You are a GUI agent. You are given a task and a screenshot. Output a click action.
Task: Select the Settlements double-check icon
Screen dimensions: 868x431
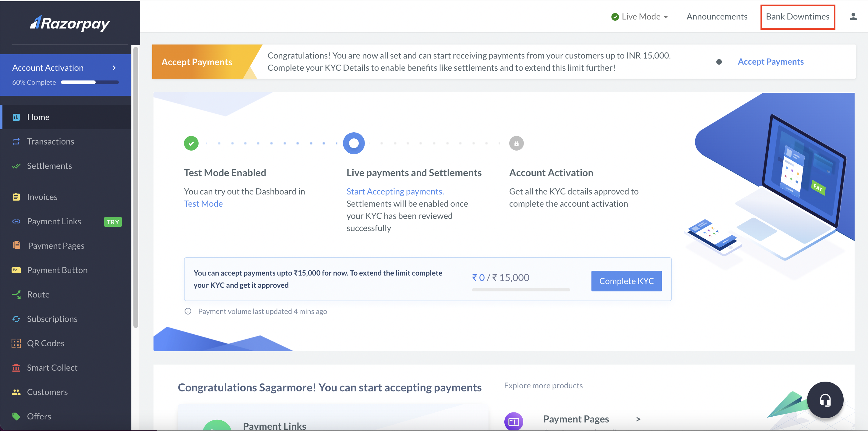(16, 166)
